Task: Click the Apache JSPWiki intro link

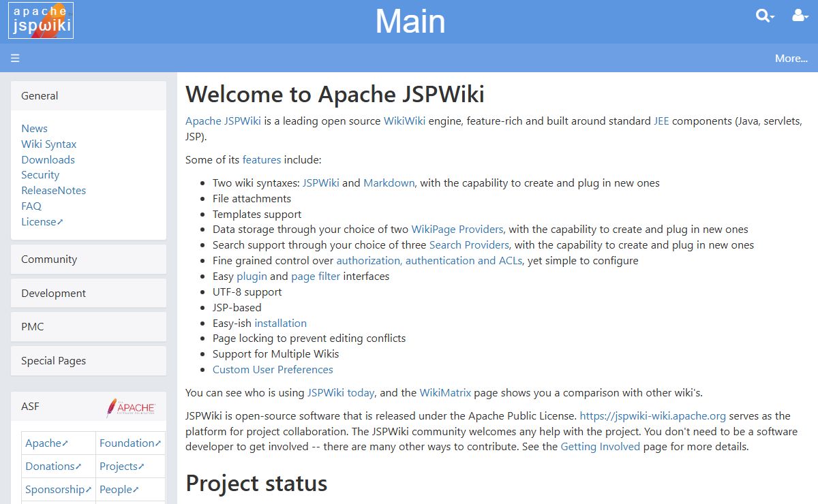Action: click(223, 121)
